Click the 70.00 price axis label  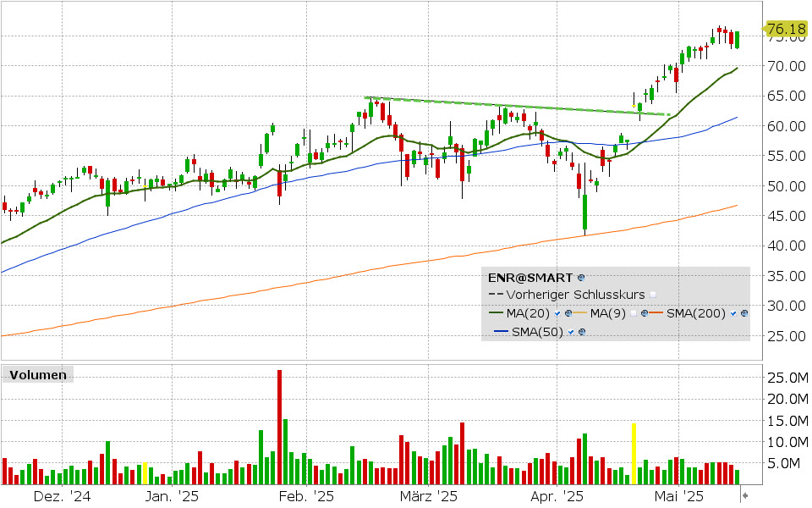787,66
